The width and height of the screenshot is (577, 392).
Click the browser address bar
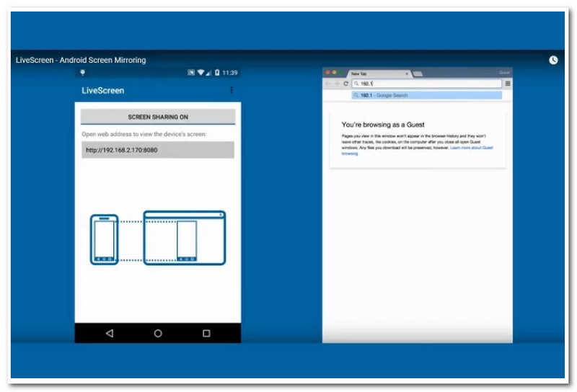pos(426,84)
